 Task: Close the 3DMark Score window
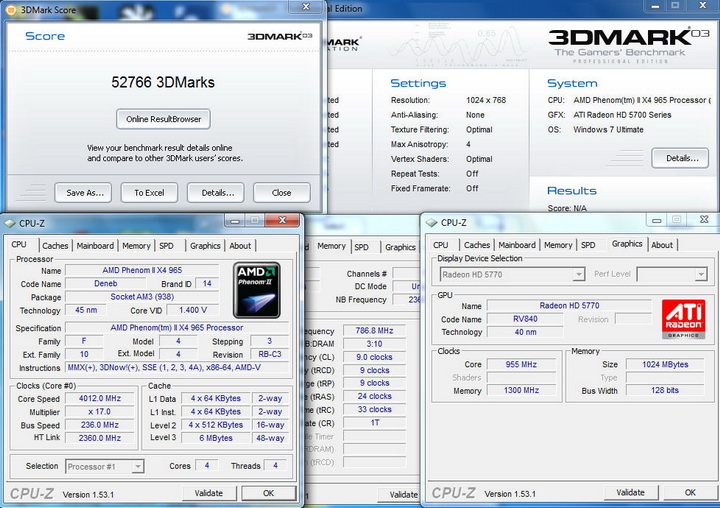point(306,6)
